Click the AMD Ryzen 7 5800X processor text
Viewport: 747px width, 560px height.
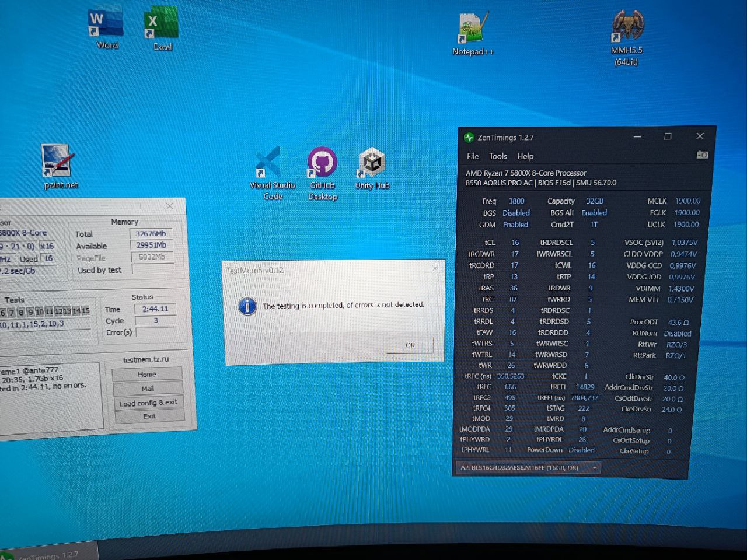[526, 173]
